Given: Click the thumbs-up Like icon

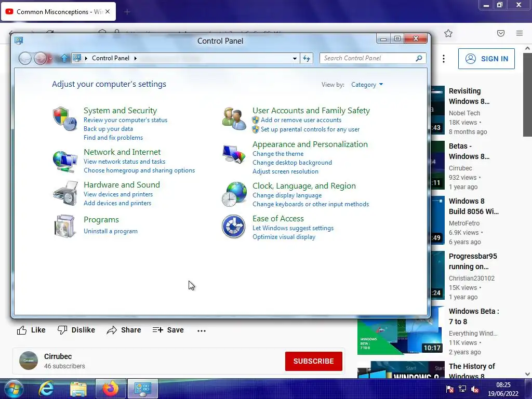Looking at the screenshot, I should pos(22,330).
